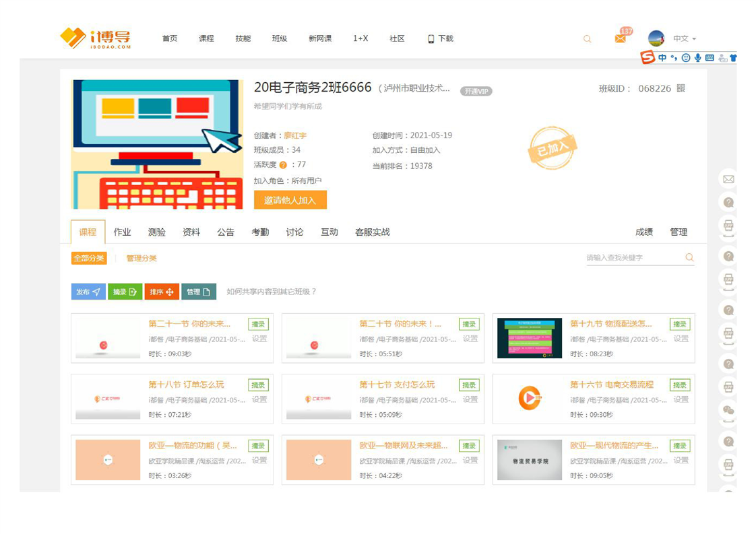
Task: Click the activity help question mark icon
Action: click(283, 165)
